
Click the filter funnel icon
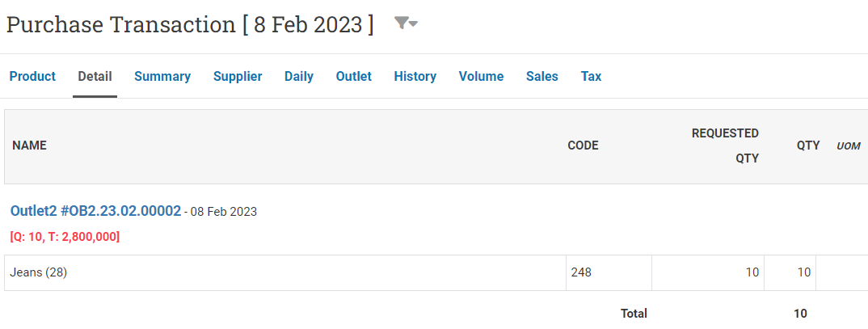pos(401,23)
